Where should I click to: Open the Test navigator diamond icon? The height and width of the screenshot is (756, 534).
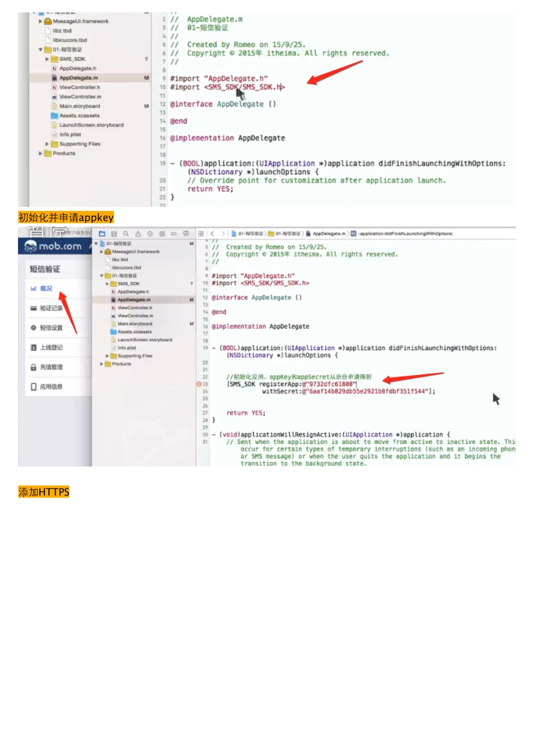(150, 234)
